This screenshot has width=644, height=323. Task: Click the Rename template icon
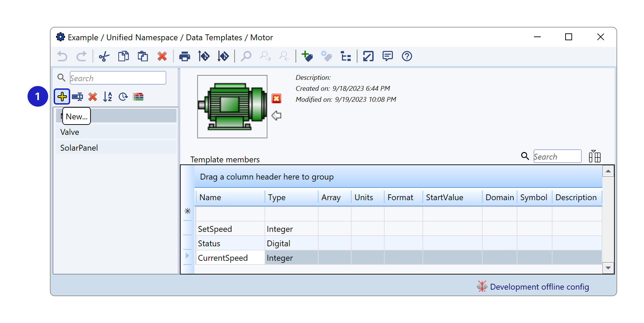point(77,97)
